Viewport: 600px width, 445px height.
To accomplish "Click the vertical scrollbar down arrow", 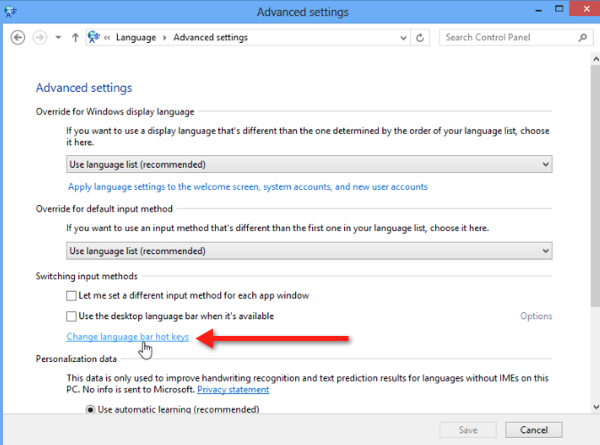I will (x=596, y=407).
